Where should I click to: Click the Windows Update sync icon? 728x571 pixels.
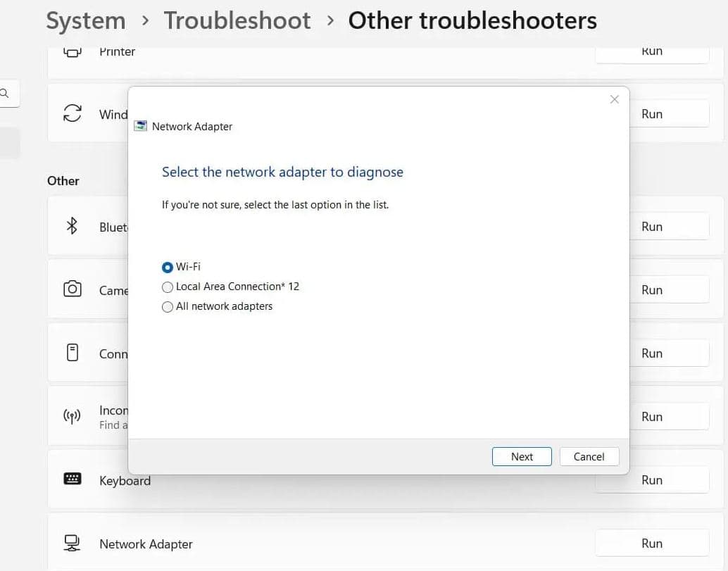click(x=72, y=113)
